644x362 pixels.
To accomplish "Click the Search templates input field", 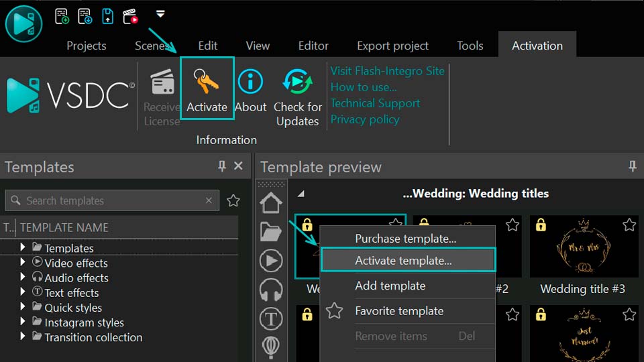I will click(x=112, y=200).
